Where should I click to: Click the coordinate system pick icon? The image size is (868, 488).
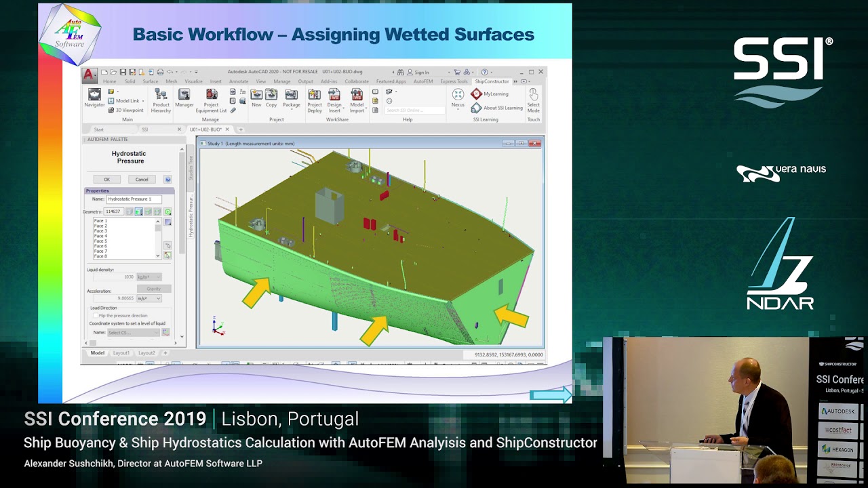click(165, 333)
